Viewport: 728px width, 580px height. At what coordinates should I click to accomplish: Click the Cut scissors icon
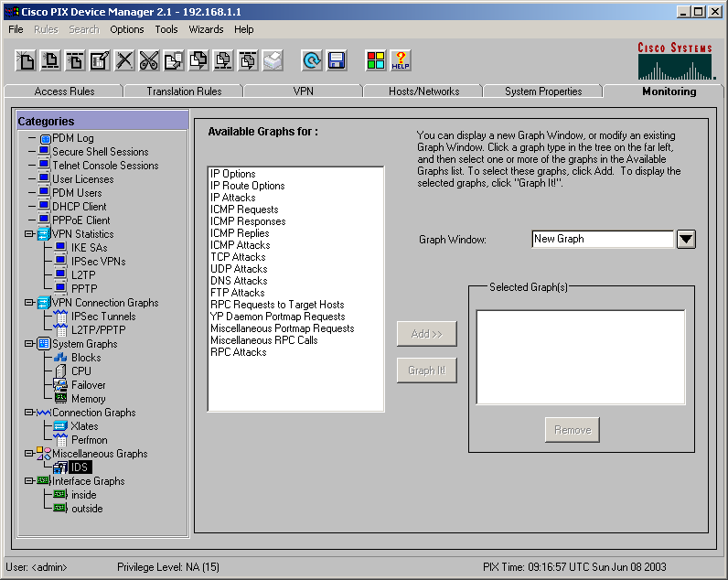(x=149, y=60)
